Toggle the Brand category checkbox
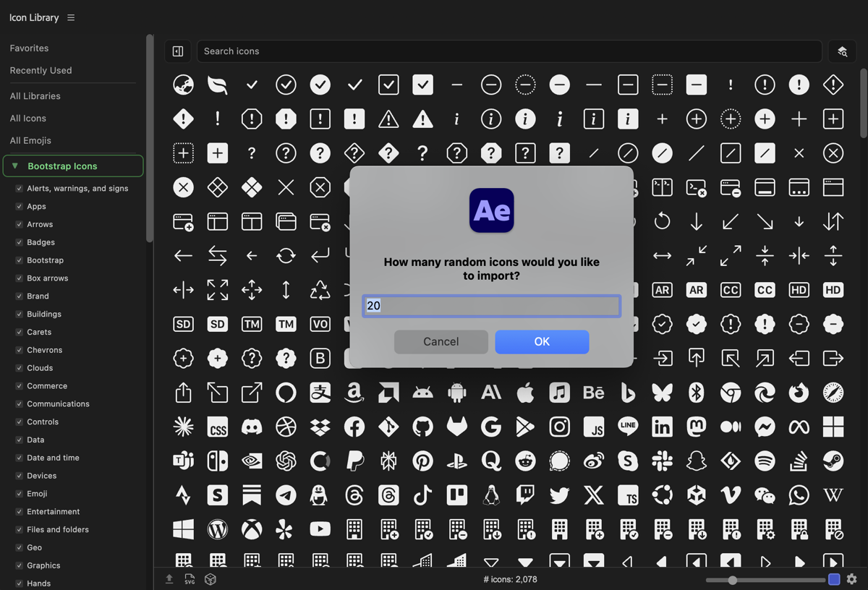 point(19,296)
